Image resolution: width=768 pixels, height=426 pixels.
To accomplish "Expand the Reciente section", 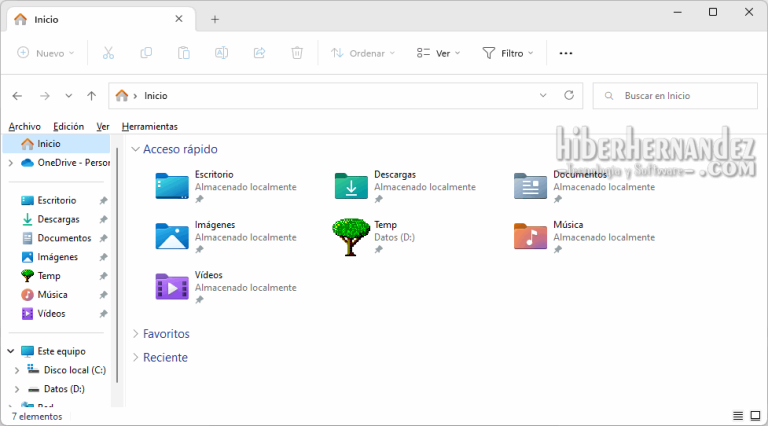I will [165, 357].
